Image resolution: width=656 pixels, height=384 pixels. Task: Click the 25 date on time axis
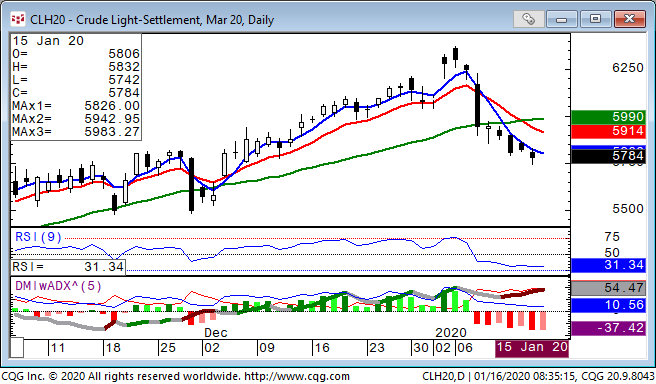(168, 348)
